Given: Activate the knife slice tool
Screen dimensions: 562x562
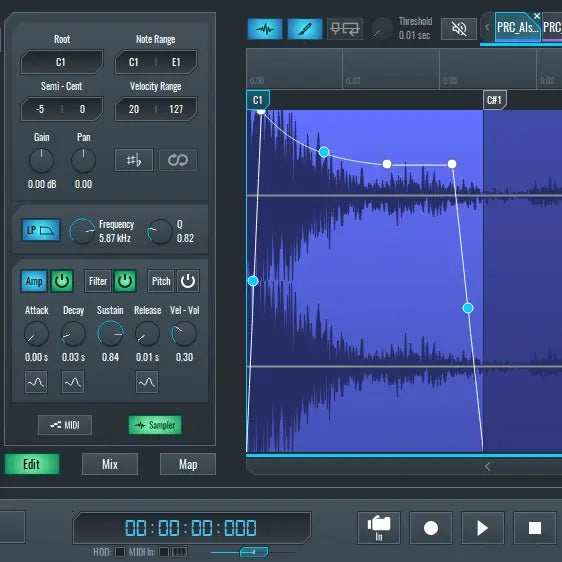Looking at the screenshot, I should click(305, 29).
